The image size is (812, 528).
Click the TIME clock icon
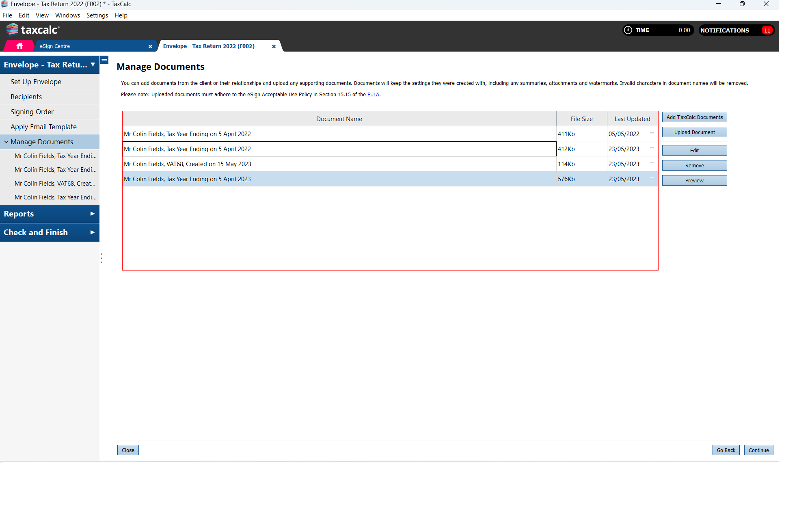pyautogui.click(x=628, y=30)
